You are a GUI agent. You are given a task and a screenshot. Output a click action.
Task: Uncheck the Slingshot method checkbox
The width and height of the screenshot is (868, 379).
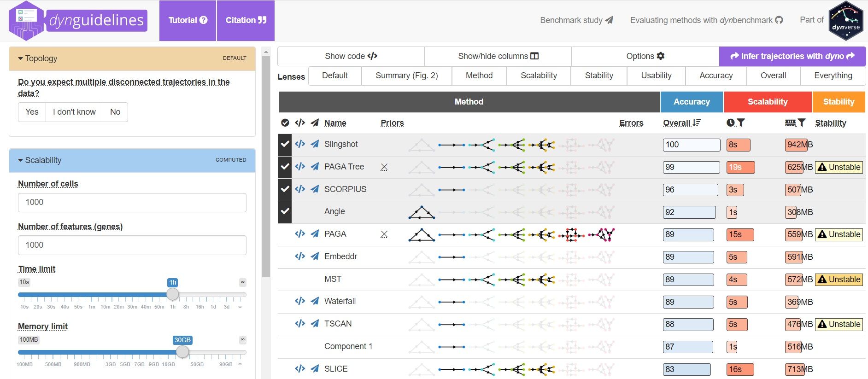[x=285, y=144]
